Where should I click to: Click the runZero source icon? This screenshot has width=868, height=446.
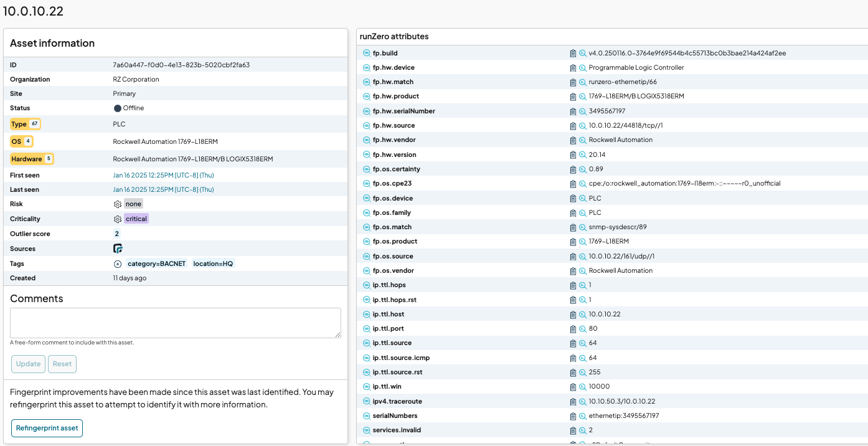pos(118,249)
